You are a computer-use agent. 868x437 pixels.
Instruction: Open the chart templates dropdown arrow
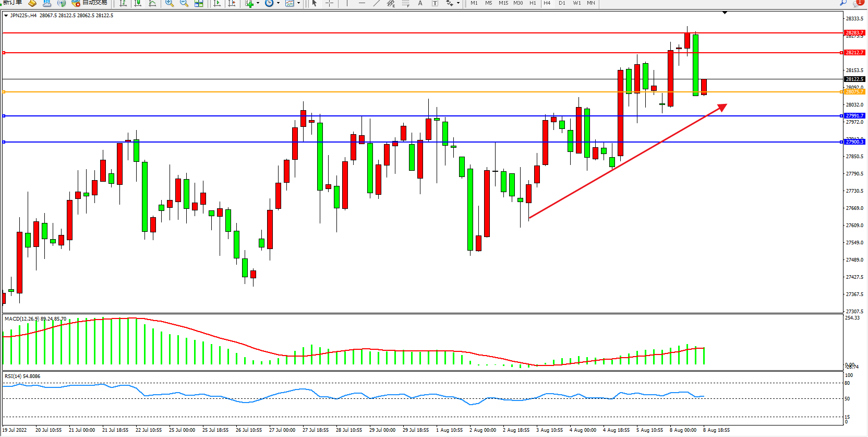[x=298, y=3]
